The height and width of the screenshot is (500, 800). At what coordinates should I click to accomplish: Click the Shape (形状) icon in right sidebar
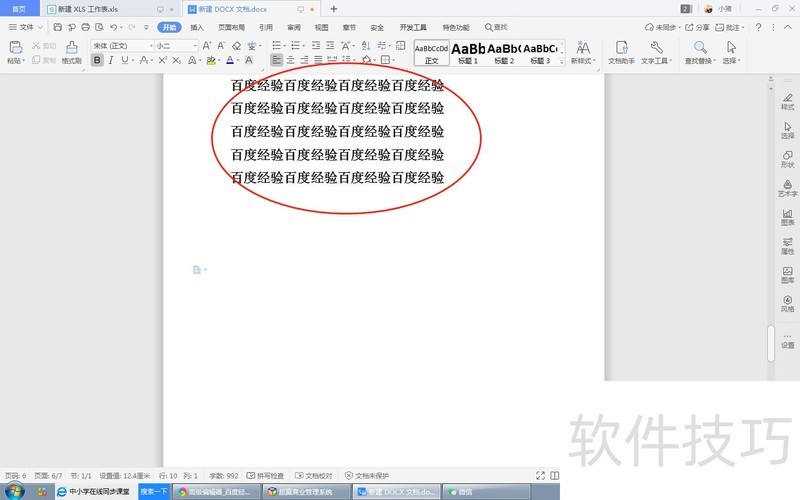[787, 159]
